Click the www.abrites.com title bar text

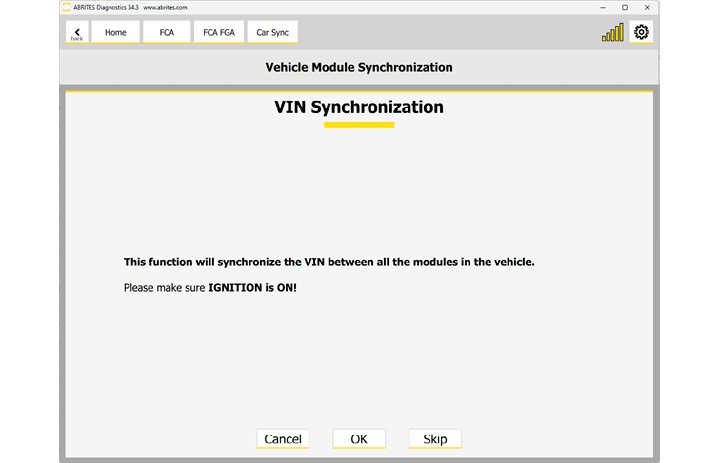point(166,7)
